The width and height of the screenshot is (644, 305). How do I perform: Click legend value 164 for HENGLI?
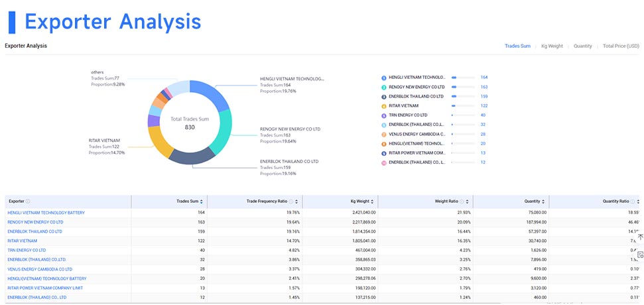click(483, 78)
